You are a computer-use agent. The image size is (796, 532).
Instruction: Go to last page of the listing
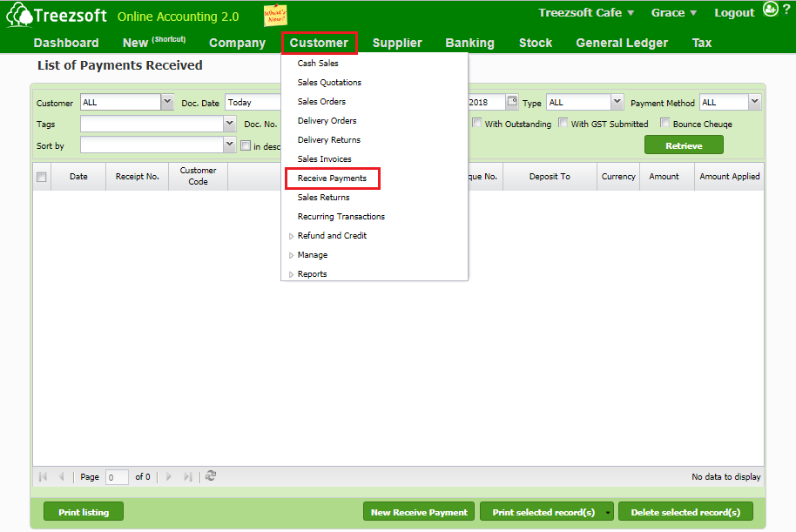tap(188, 476)
